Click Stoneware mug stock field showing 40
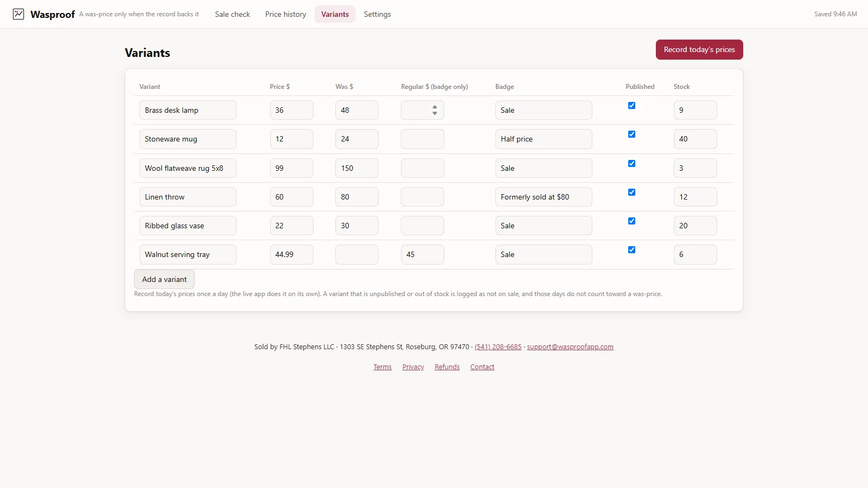 coord(695,139)
